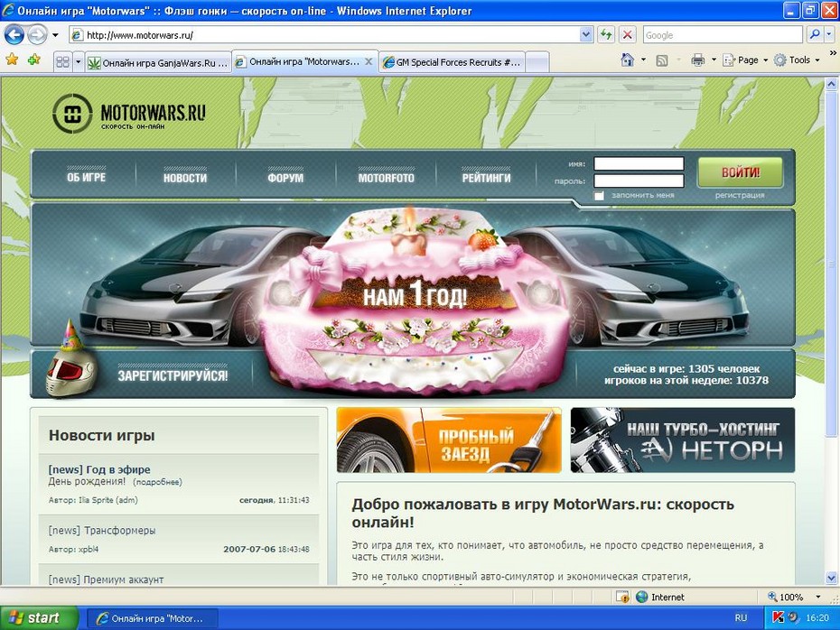840x630 pixels.
Task: Expand the zoom level dropdown arrow
Action: pyautogui.click(x=818, y=597)
